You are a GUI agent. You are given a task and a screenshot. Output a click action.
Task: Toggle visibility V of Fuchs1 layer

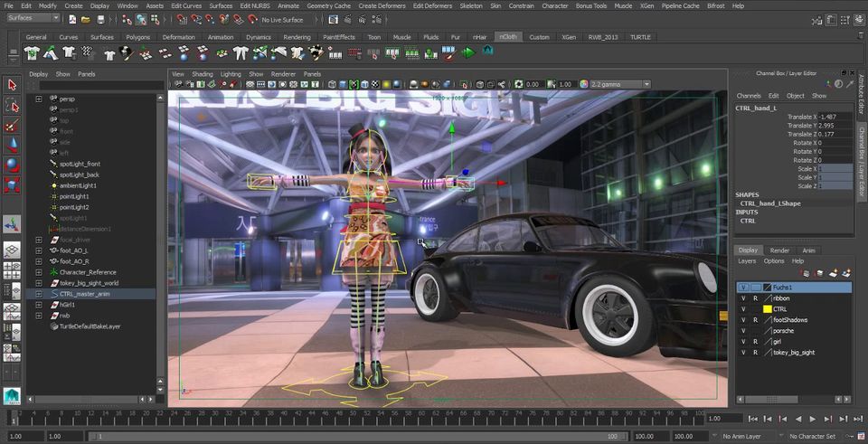743,288
